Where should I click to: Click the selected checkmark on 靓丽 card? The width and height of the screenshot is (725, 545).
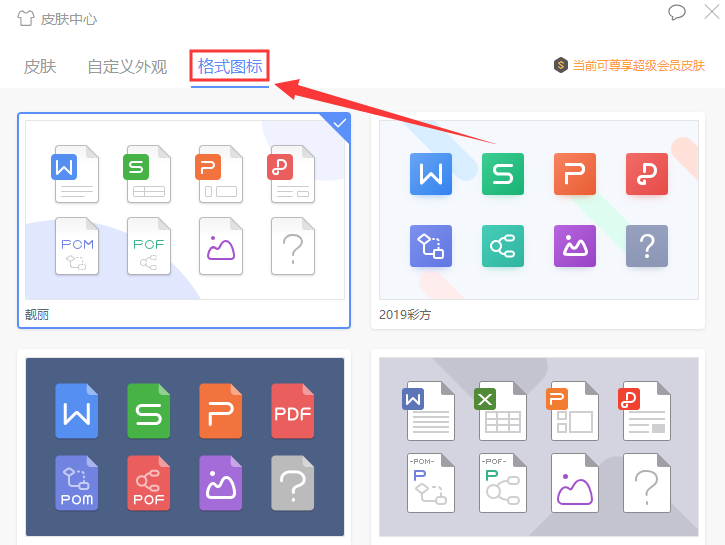click(x=340, y=123)
